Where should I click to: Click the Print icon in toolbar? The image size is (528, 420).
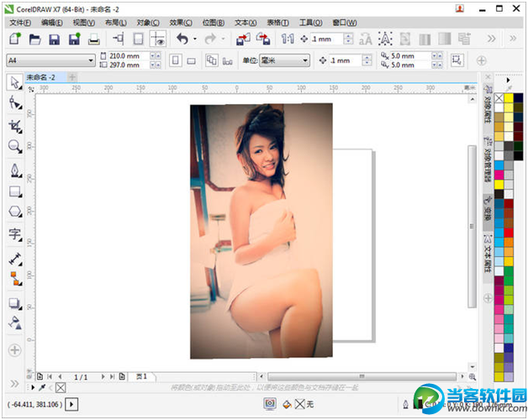(94, 39)
